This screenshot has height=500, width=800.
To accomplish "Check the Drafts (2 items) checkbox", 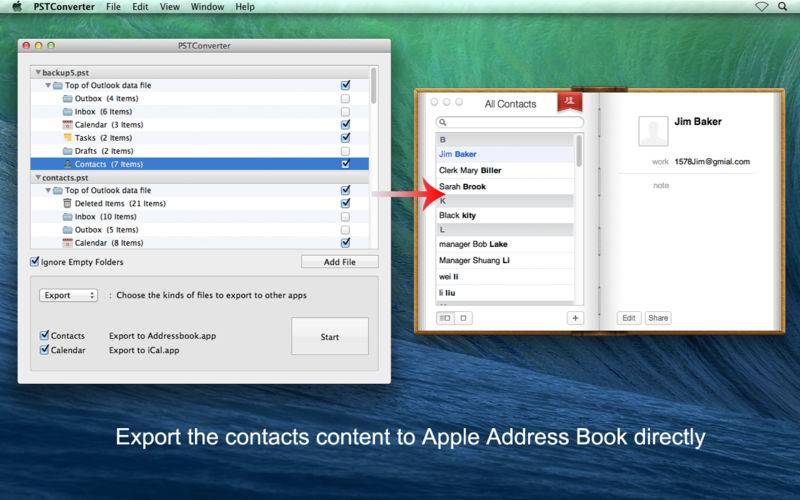I will (345, 151).
